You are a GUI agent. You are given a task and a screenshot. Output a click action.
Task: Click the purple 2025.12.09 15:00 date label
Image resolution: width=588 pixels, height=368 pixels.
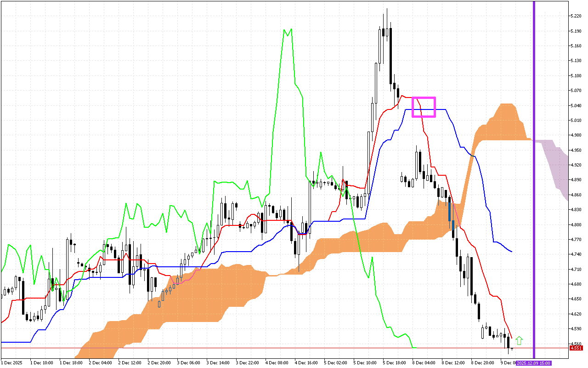pyautogui.click(x=534, y=363)
